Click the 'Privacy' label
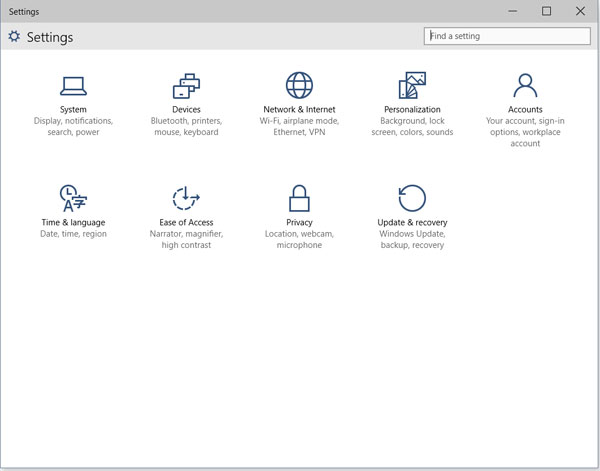This screenshot has width=600, height=471. (x=299, y=222)
